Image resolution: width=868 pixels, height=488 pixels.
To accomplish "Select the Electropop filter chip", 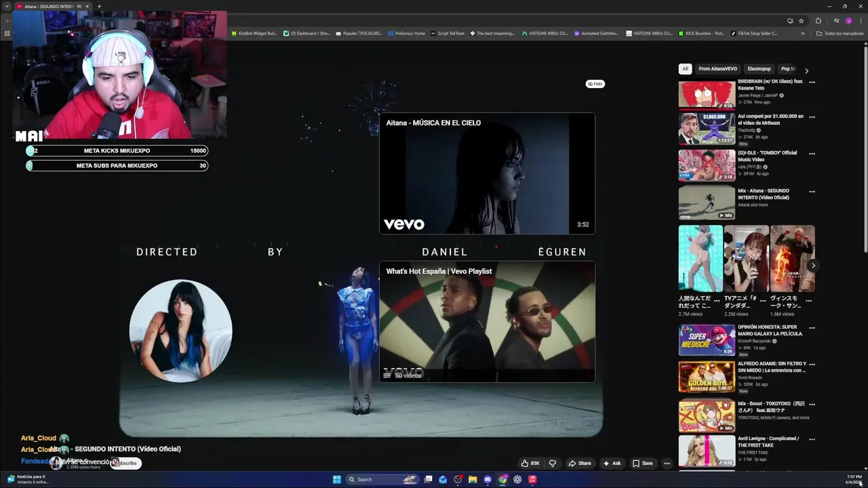I will [759, 68].
